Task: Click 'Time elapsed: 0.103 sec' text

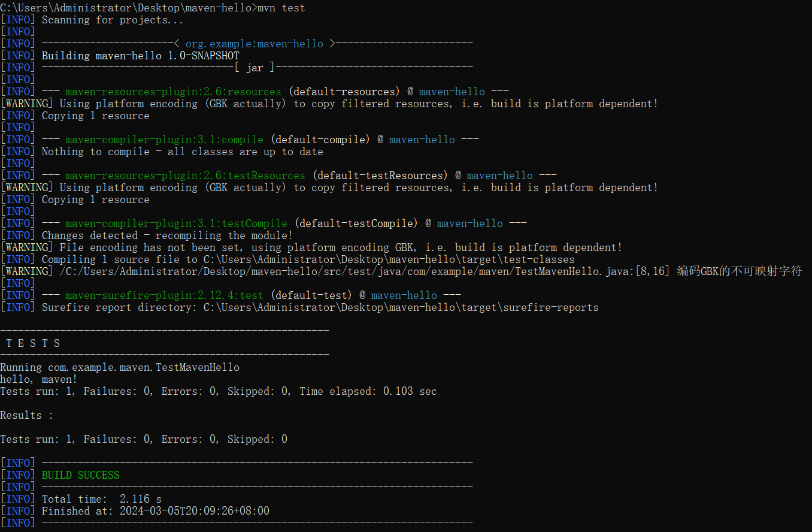Action: coord(368,391)
